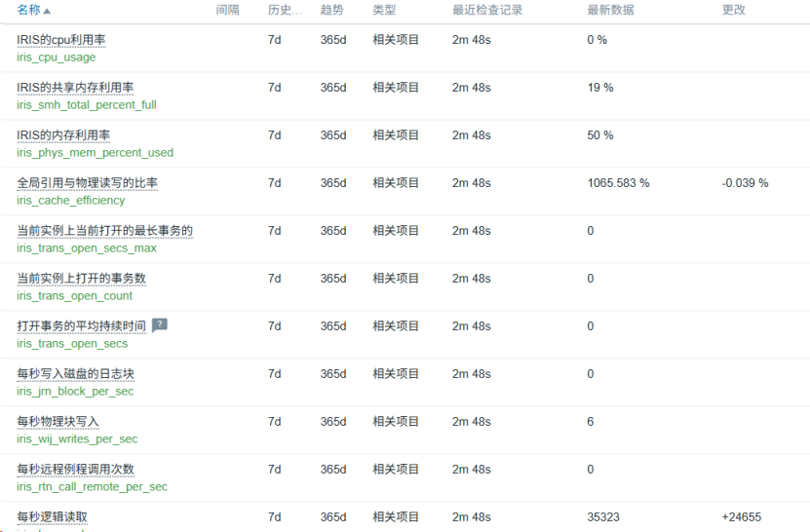Open item 当前实例上打开的事务数
Image resolution: width=810 pixels, height=532 pixels.
pyautogui.click(x=81, y=279)
